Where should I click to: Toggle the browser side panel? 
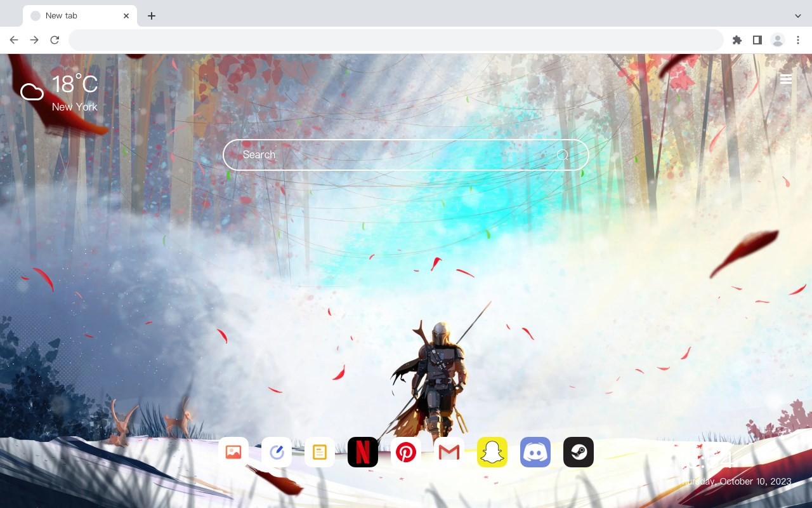coord(757,40)
